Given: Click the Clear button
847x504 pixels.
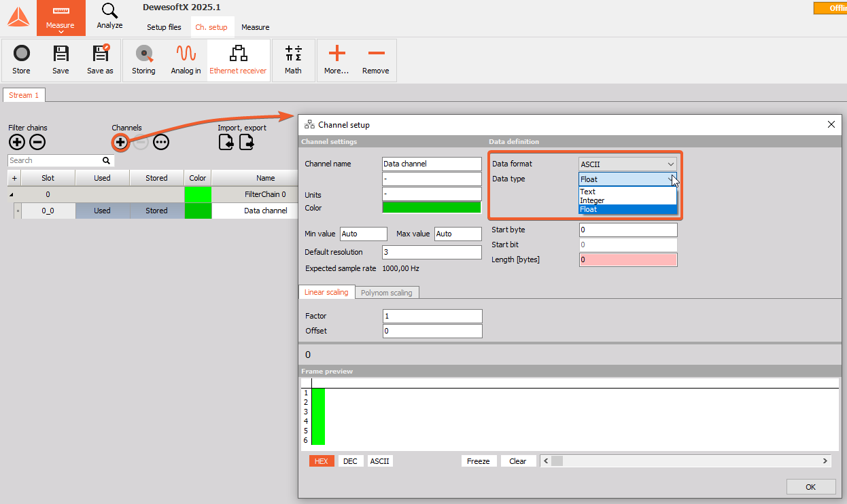Looking at the screenshot, I should pos(518,461).
